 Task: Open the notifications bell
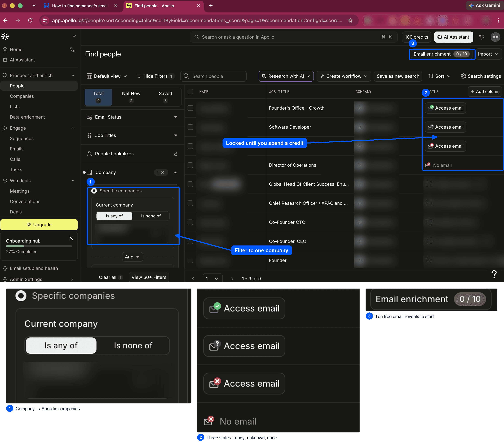481,37
